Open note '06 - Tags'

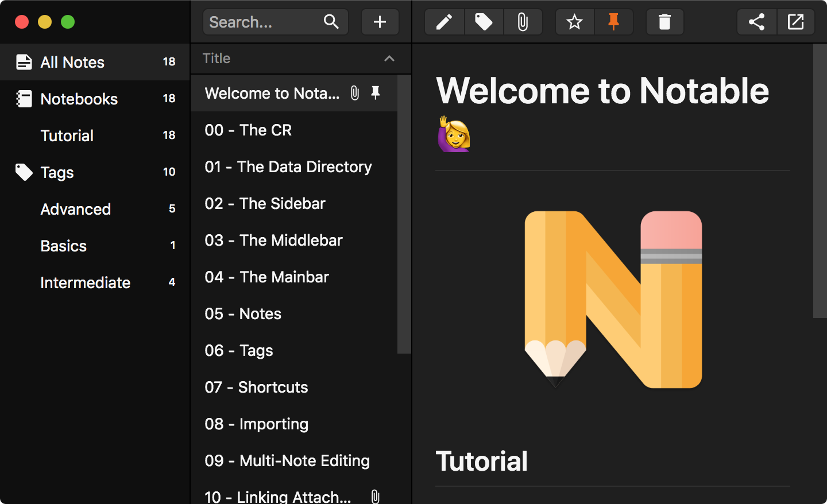click(294, 350)
